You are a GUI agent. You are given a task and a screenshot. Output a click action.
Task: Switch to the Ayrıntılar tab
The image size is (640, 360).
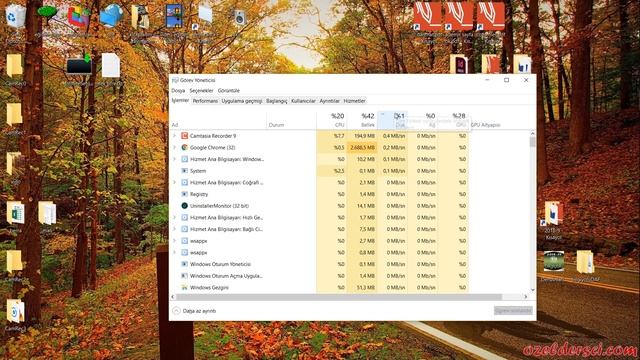[x=329, y=101]
